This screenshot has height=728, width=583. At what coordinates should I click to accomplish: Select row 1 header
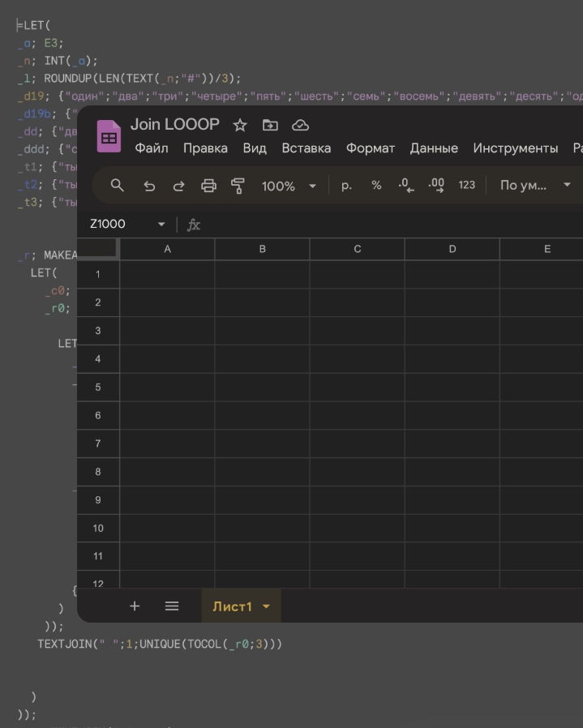(x=98, y=274)
